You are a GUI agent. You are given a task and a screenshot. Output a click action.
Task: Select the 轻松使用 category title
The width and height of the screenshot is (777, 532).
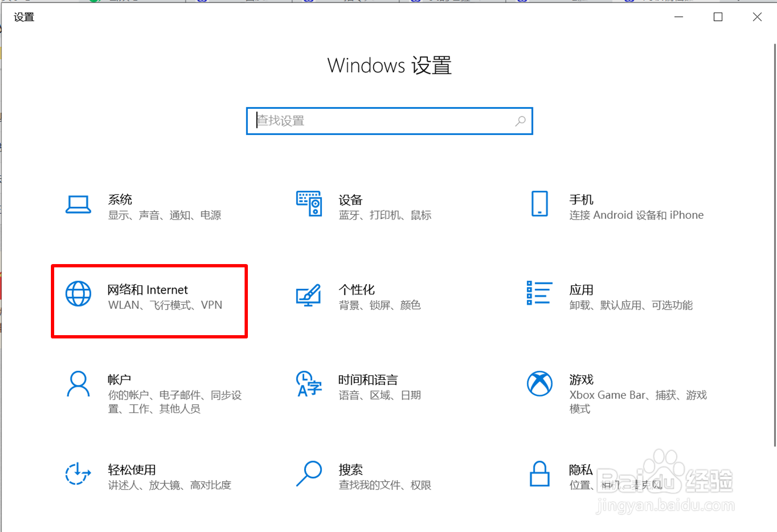click(132, 470)
